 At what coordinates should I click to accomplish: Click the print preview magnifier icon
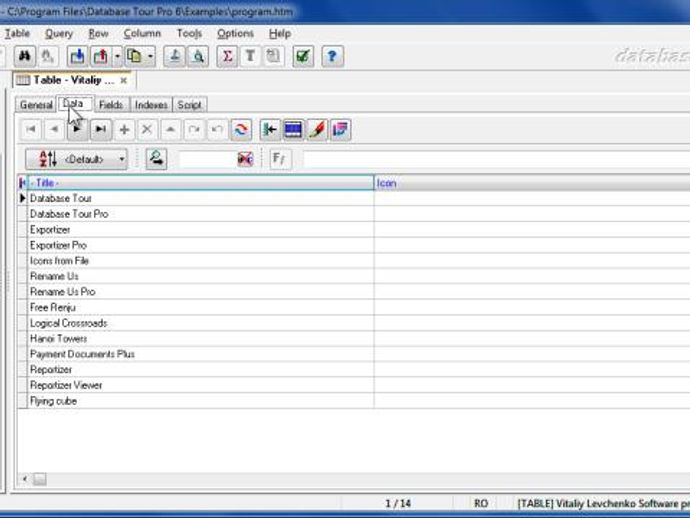pyautogui.click(x=198, y=56)
